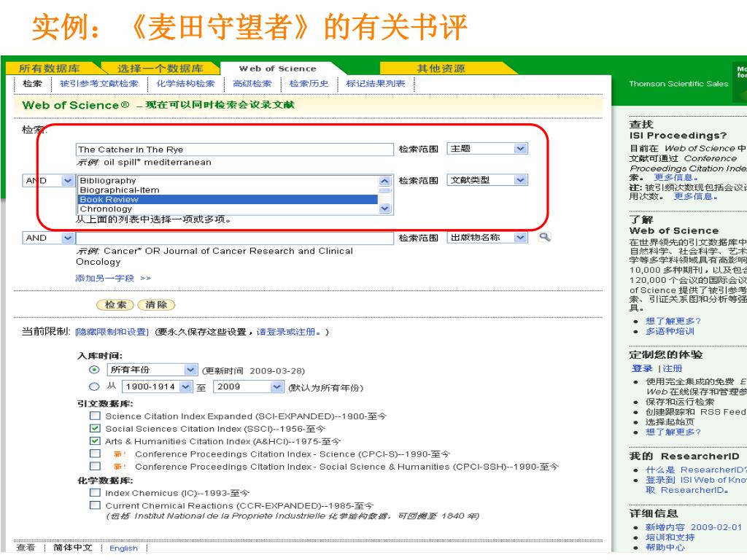Switch language to English
This screenshot has width=747, height=560.
[x=123, y=548]
